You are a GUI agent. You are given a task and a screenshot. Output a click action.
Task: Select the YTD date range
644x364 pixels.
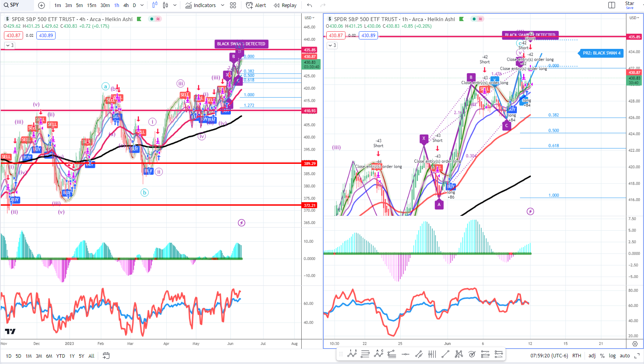[61, 356]
